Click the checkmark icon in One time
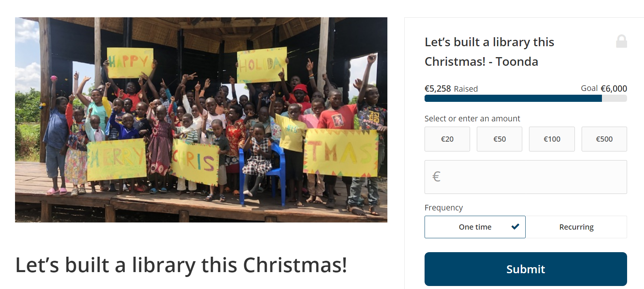 [515, 227]
